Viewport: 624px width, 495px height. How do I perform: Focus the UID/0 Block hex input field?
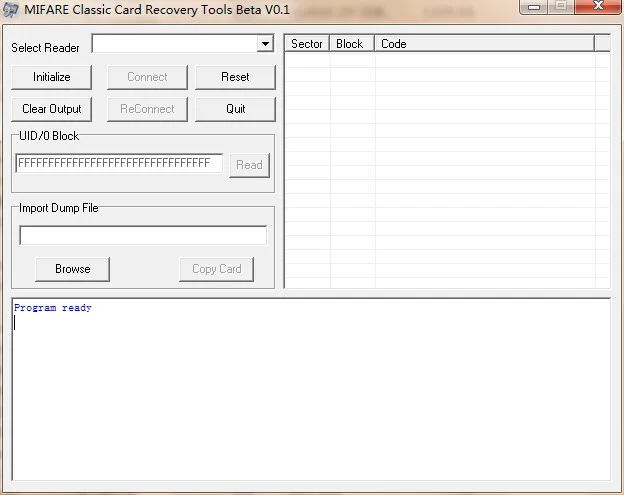[119, 163]
